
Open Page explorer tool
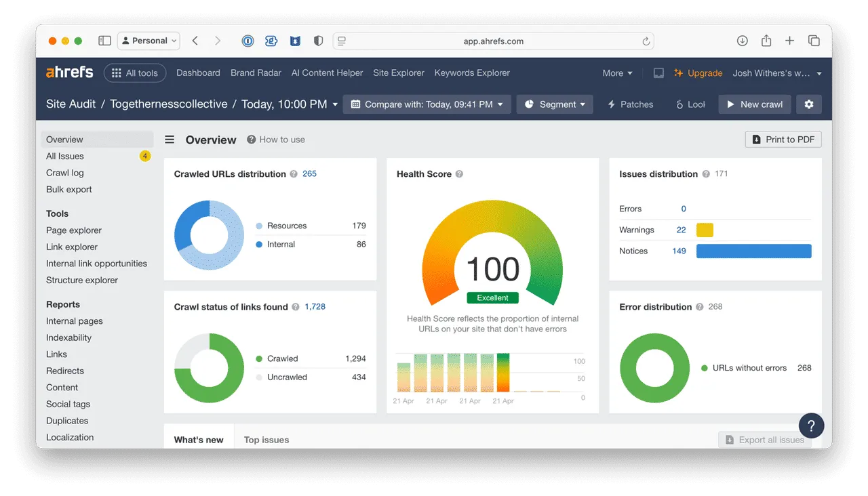point(74,230)
